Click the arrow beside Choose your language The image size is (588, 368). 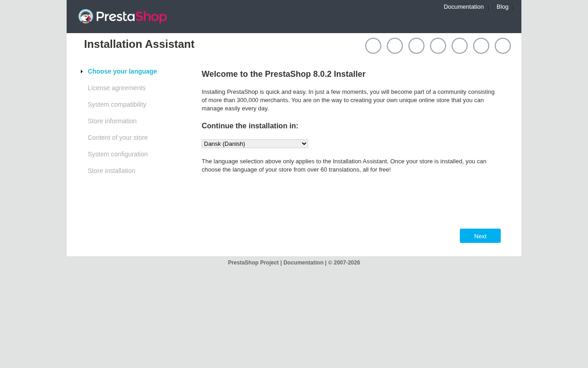point(82,71)
